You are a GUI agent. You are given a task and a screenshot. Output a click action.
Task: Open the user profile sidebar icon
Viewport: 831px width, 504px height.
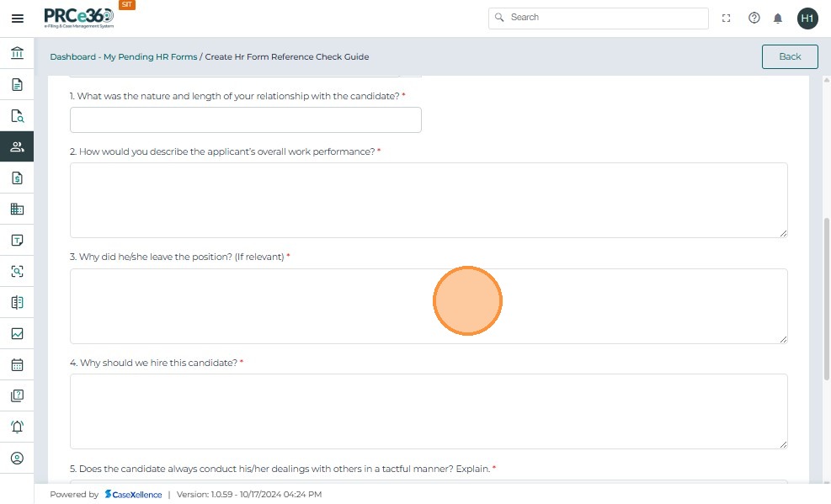point(17,459)
